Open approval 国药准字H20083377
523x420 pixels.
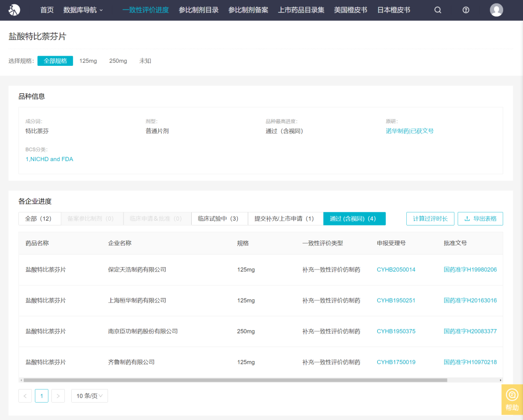pos(470,331)
